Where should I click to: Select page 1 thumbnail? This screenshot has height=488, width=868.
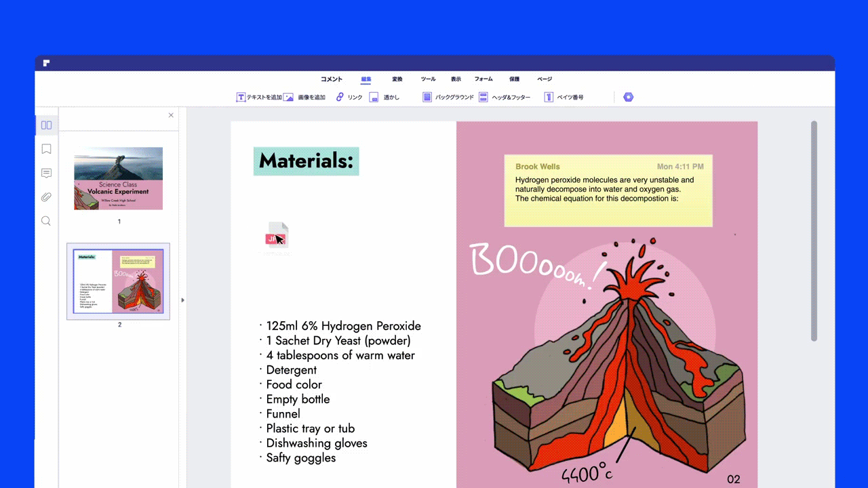coord(119,178)
